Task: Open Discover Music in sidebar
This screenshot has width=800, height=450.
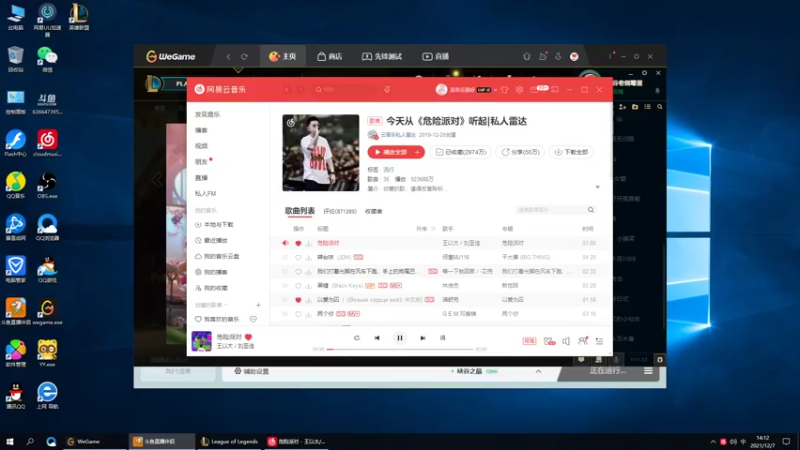Action: click(207, 114)
